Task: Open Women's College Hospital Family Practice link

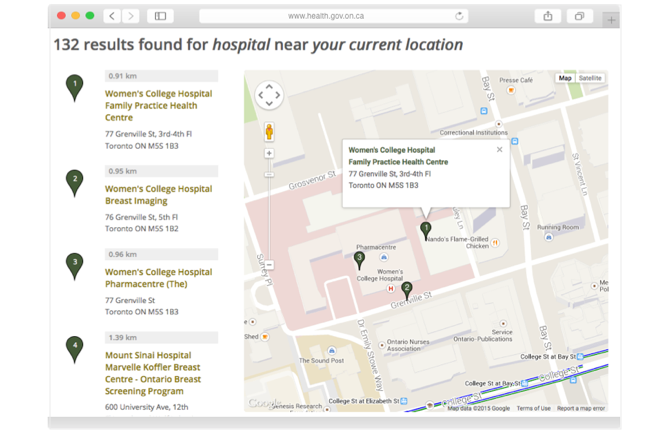Action: [158, 105]
